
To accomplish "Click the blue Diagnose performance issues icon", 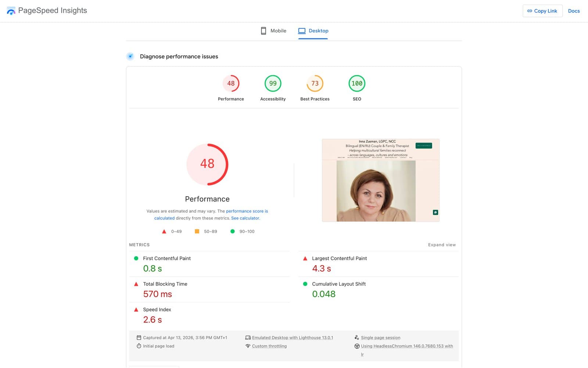I will [130, 56].
